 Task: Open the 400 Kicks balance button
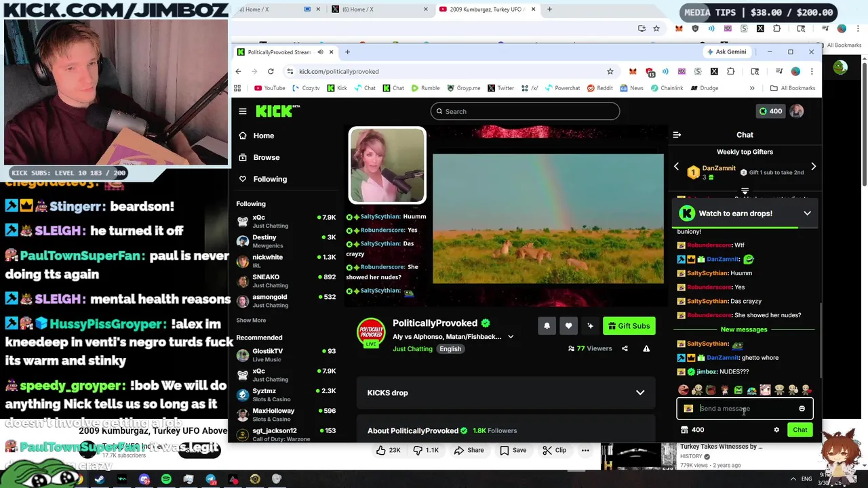click(x=770, y=111)
